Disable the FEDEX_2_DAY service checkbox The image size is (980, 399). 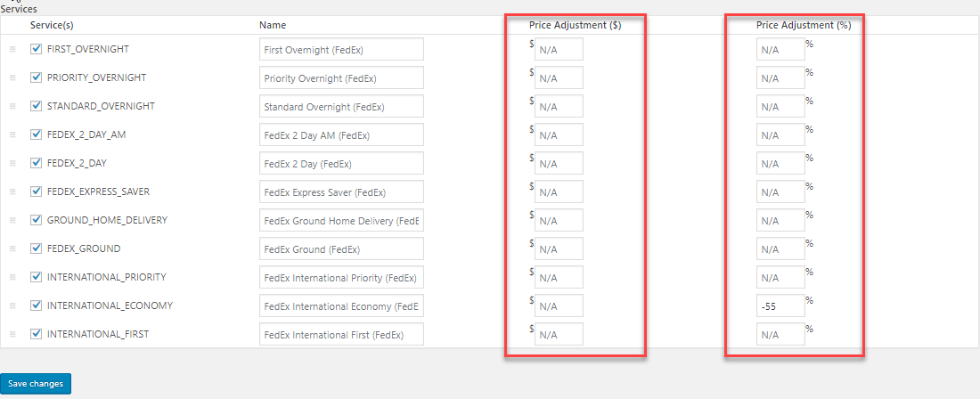pyautogui.click(x=37, y=163)
